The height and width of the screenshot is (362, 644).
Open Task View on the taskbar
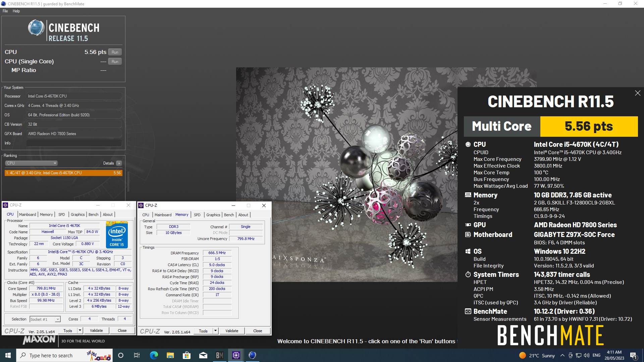(137, 355)
